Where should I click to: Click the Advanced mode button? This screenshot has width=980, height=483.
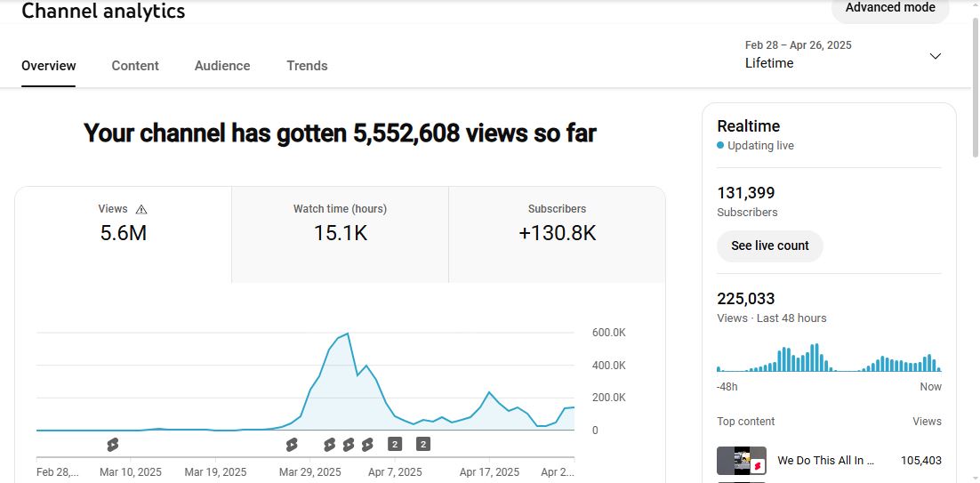click(889, 9)
